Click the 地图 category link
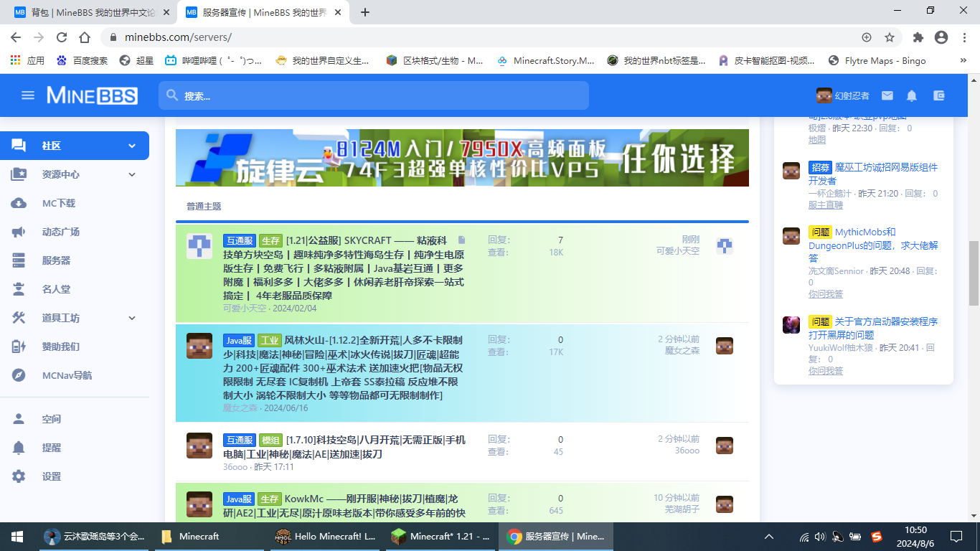 click(x=817, y=139)
